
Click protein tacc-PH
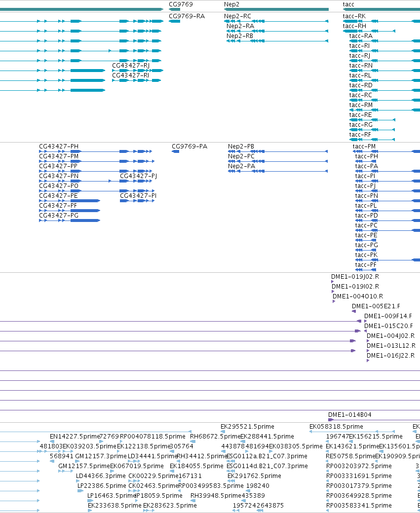(367, 156)
